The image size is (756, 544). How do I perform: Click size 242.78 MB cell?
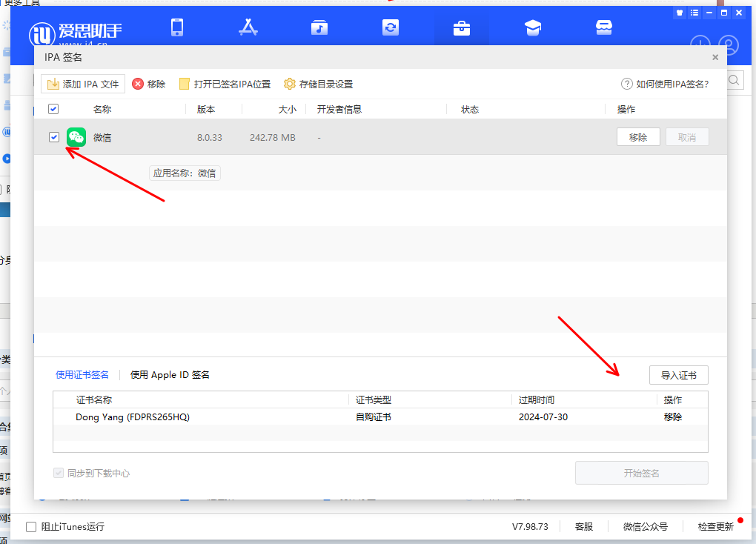[x=273, y=137]
